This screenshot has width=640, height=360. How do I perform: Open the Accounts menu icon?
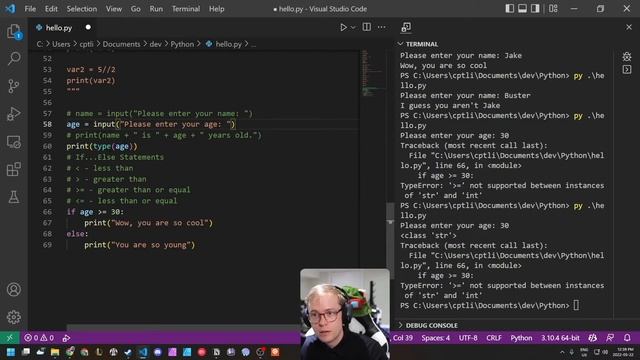pyautogui.click(x=13, y=289)
